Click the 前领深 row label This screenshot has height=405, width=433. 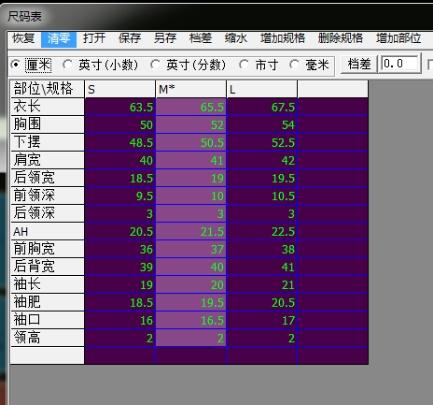pyautogui.click(x=47, y=196)
